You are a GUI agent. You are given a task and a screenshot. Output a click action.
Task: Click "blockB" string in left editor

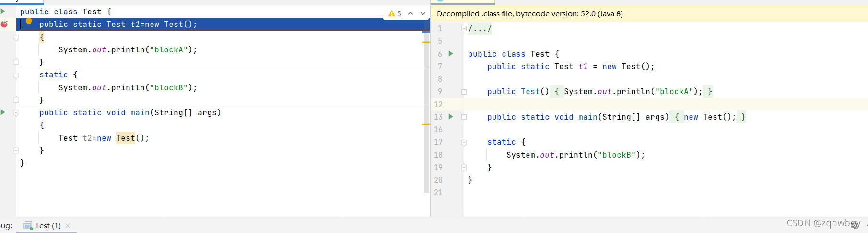point(168,87)
